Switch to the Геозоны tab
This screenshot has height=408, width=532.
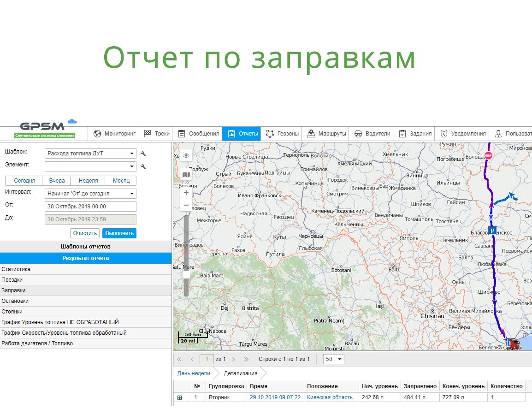[x=282, y=134]
